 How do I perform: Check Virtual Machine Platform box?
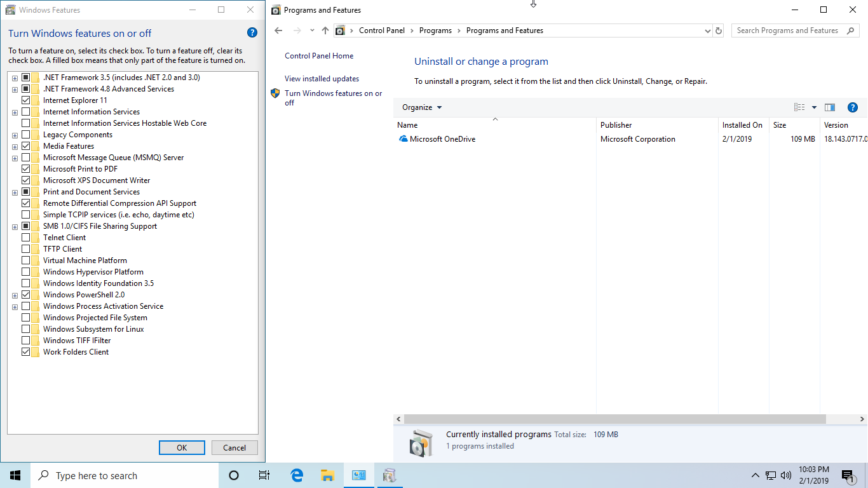tap(26, 261)
